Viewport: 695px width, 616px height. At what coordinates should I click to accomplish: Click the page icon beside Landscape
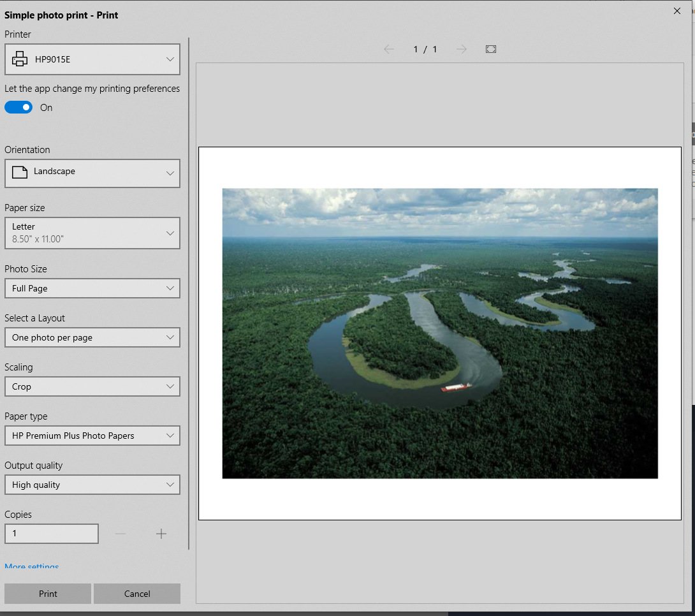click(20, 172)
